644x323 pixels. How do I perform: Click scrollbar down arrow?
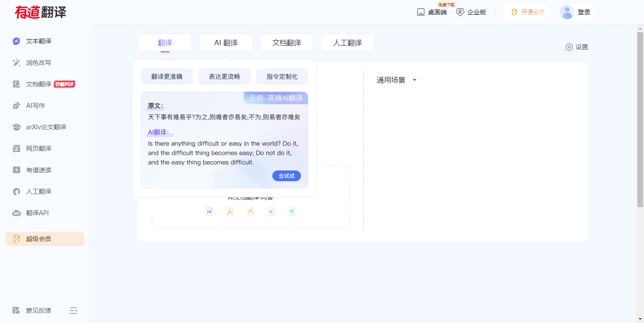click(x=640, y=319)
